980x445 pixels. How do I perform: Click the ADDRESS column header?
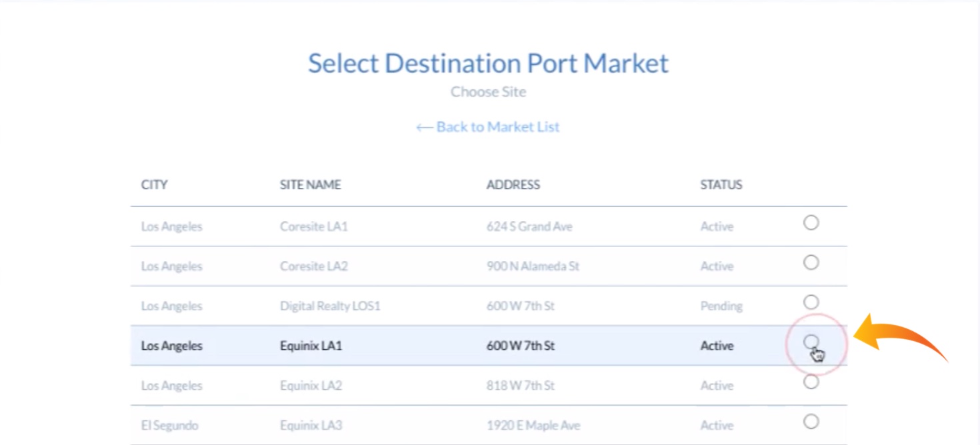tap(513, 185)
